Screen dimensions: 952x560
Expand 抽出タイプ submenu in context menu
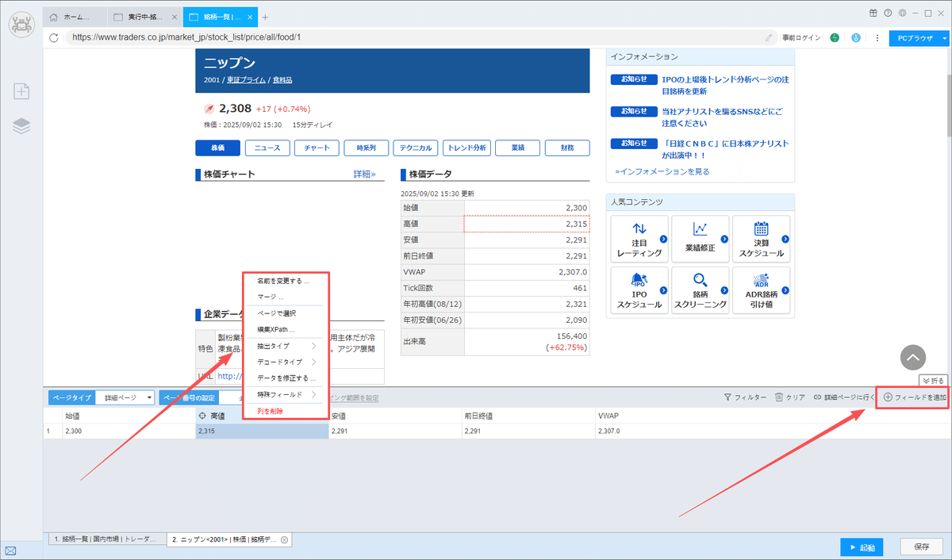[286, 346]
